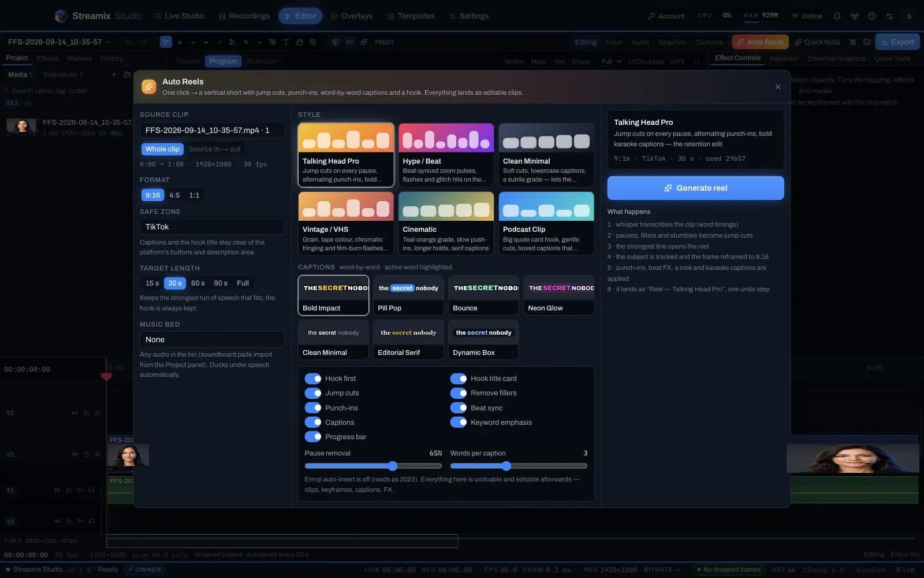The height and width of the screenshot is (578, 924).
Task: Switch to the Overlays tab
Action: [352, 16]
